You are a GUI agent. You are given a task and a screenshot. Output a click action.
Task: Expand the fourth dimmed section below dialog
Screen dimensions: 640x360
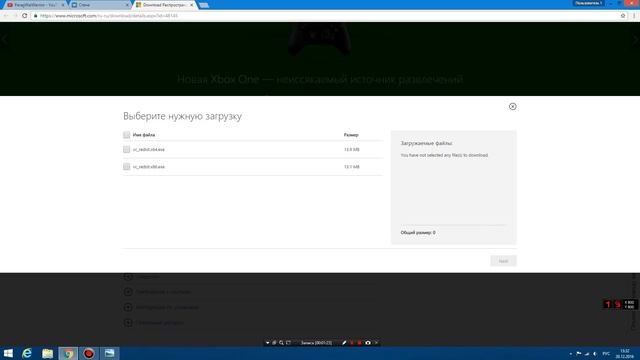click(x=128, y=323)
